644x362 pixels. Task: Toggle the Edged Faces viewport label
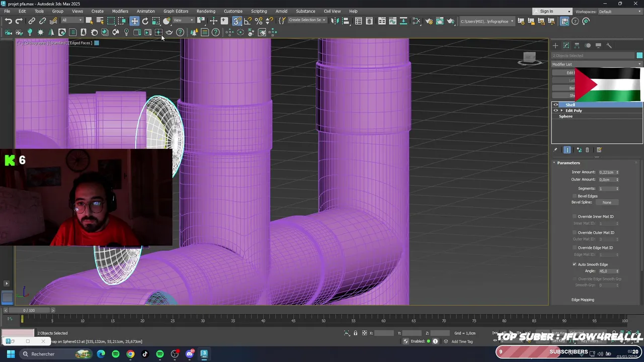(80, 43)
